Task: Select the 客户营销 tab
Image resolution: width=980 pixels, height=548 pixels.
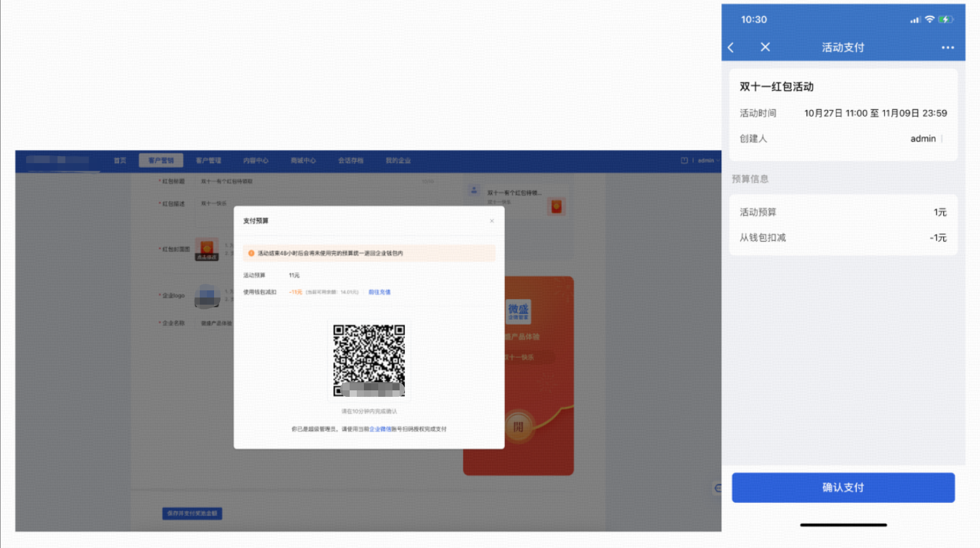Action: pyautogui.click(x=161, y=161)
